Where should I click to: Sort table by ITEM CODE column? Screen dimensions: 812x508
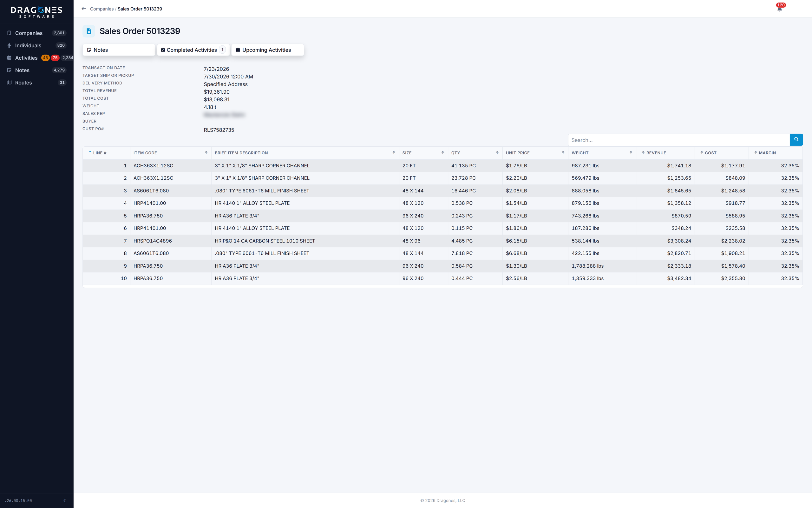[x=170, y=153]
